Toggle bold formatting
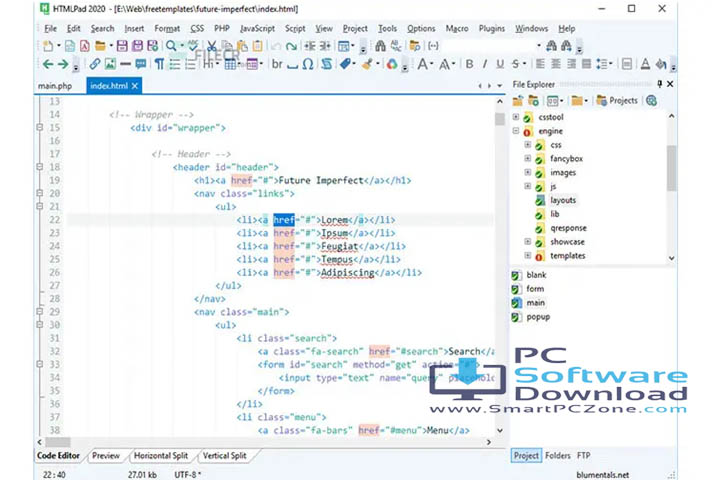 pos(469,64)
